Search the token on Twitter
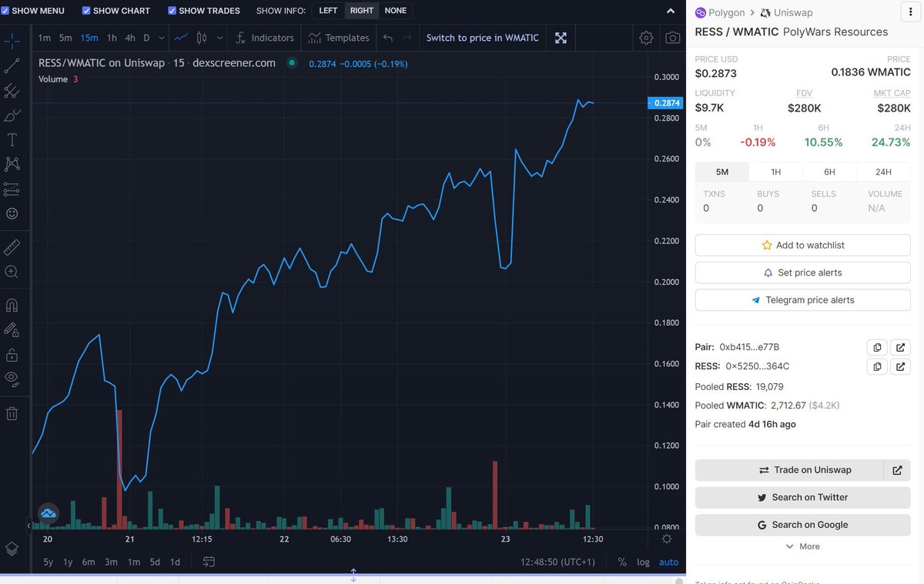924x584 pixels. [803, 498]
